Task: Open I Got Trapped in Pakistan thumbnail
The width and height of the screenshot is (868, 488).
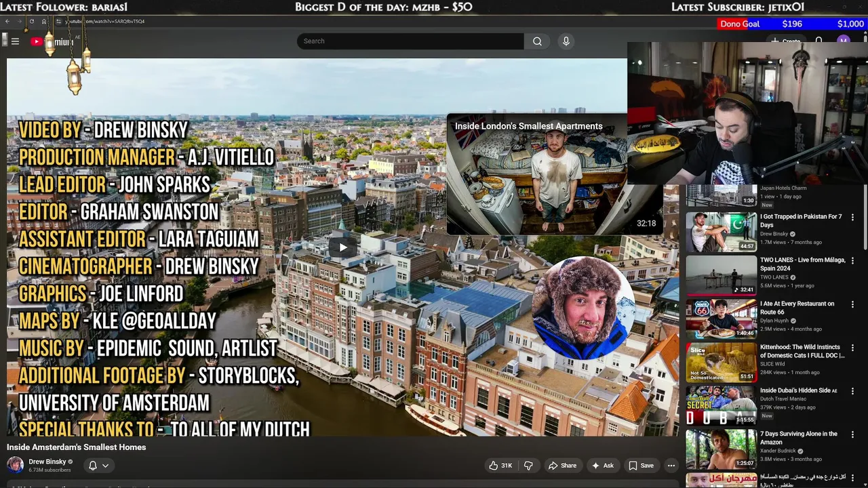Action: pos(721,232)
